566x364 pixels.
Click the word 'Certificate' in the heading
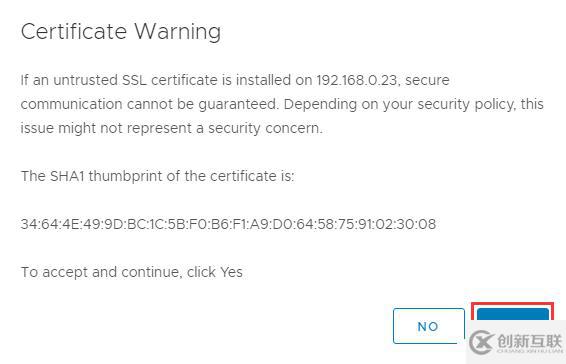pos(74,32)
